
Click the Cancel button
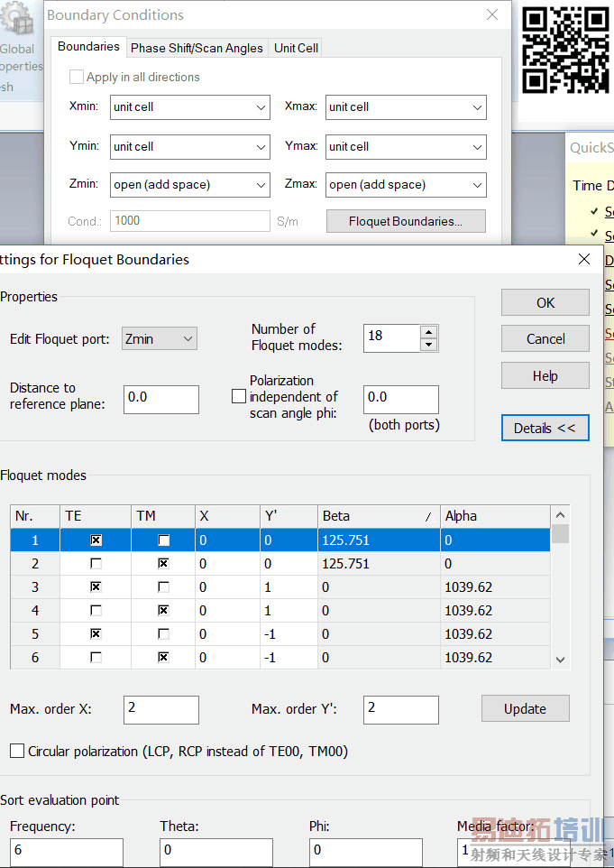tap(545, 338)
